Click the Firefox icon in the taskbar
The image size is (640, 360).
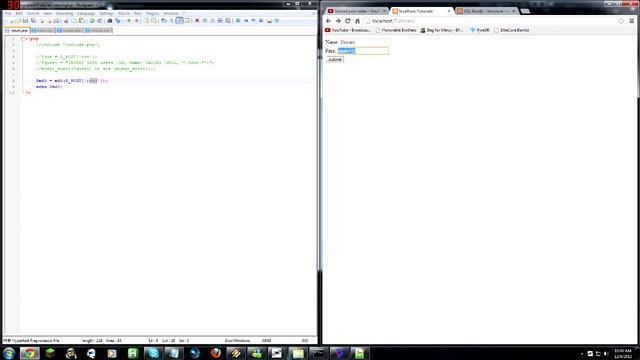[x=216, y=353]
